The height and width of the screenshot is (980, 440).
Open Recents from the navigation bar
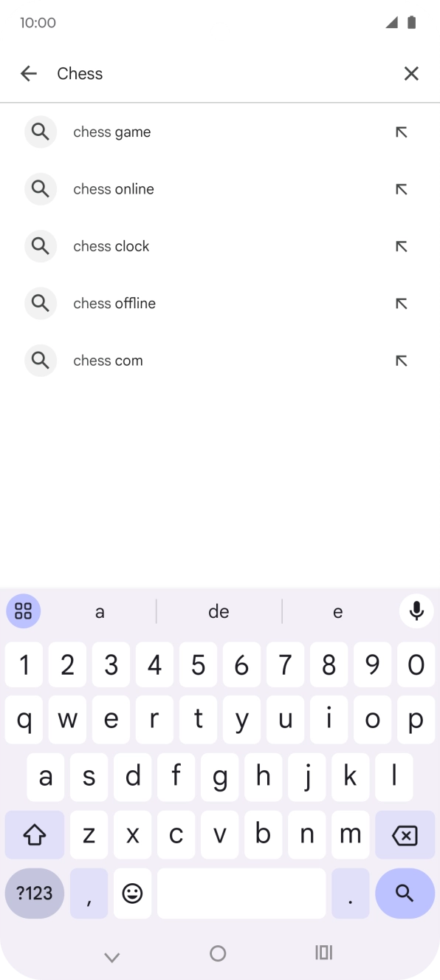323,953
